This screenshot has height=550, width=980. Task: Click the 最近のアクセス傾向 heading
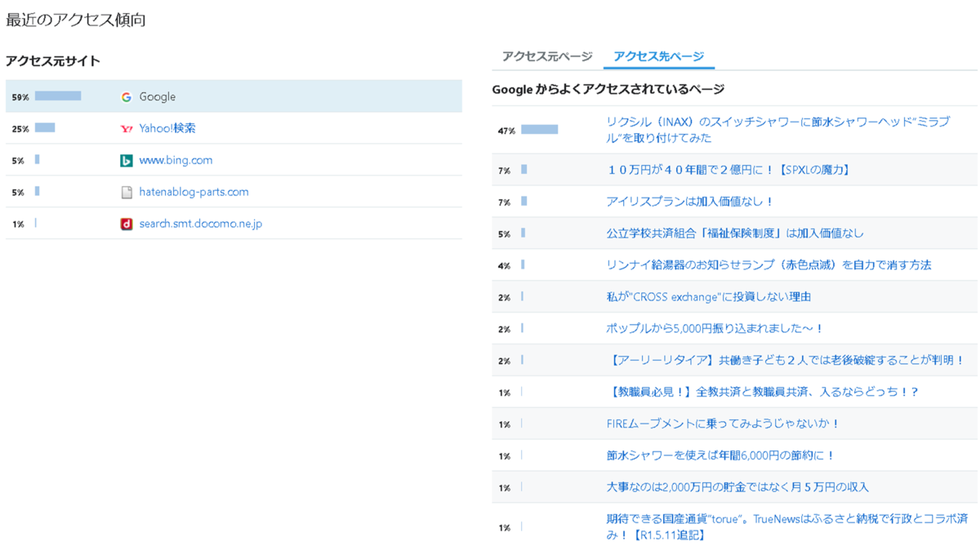(x=76, y=20)
